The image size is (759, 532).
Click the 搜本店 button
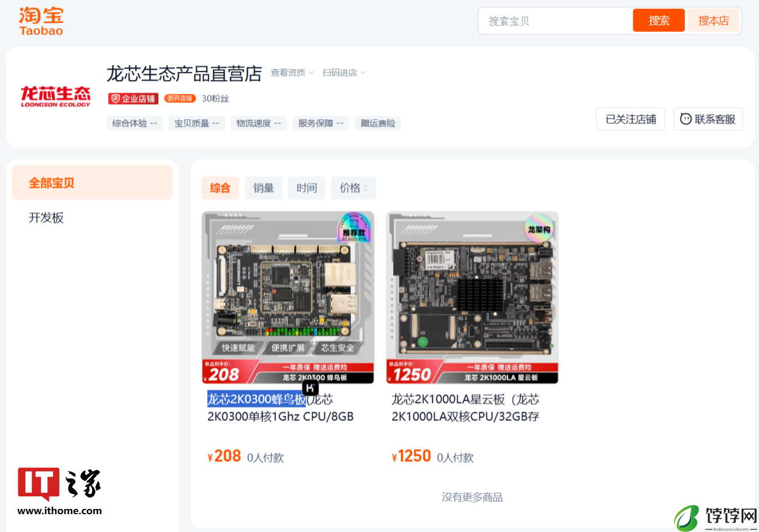point(714,21)
